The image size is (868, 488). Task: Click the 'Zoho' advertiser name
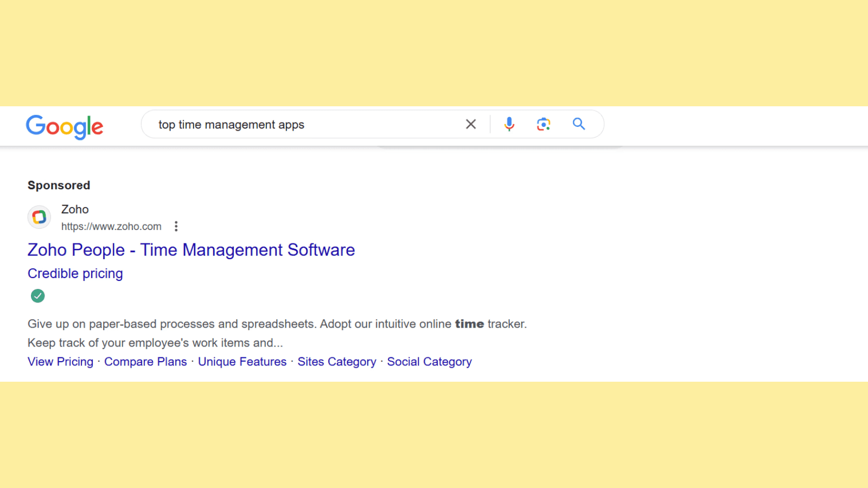click(75, 209)
